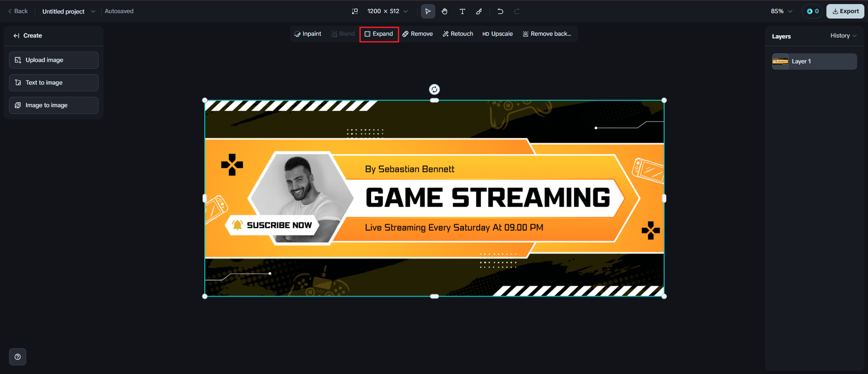The image size is (868, 374).
Task: Choose Remove background option
Action: pos(547,34)
